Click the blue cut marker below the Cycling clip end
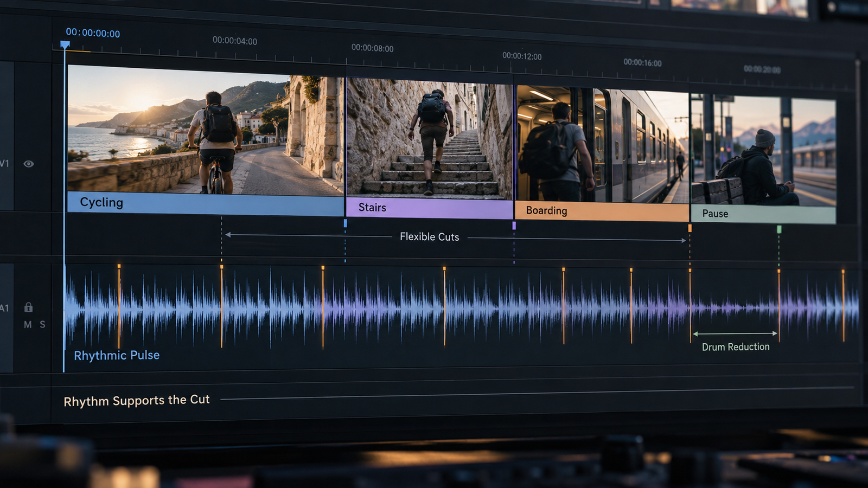This screenshot has height=488, width=868. click(x=345, y=223)
